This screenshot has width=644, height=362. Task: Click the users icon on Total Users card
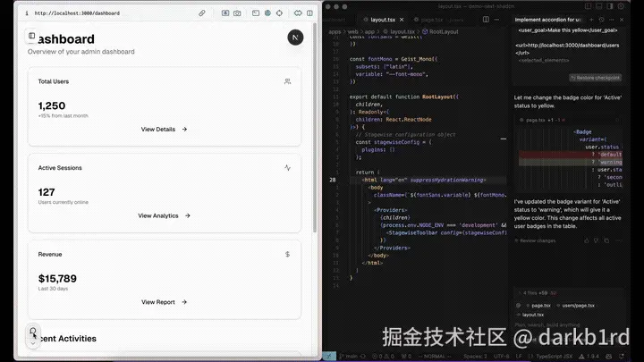[287, 81]
